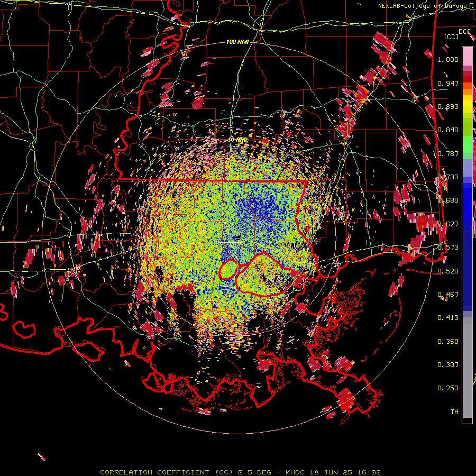Viewport: 476px width, 476px height.
Task: Click the 0.893 value on color scale
Action: (448, 106)
